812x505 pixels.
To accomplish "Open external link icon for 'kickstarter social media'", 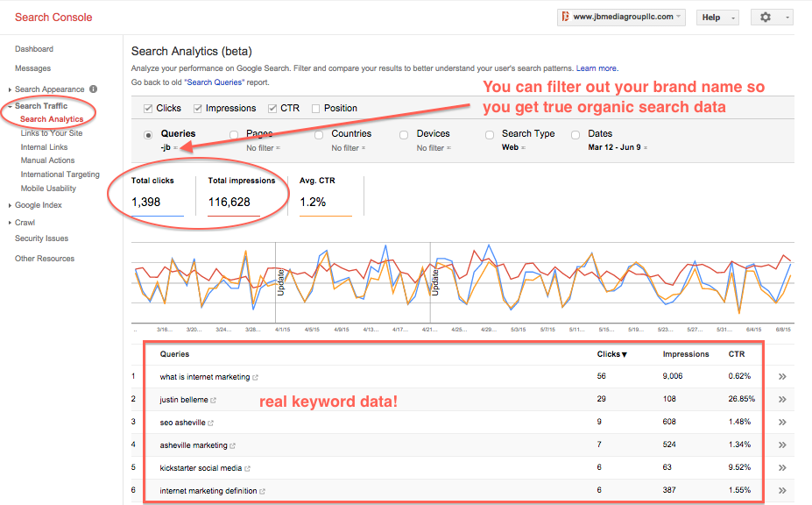I will 248,469.
